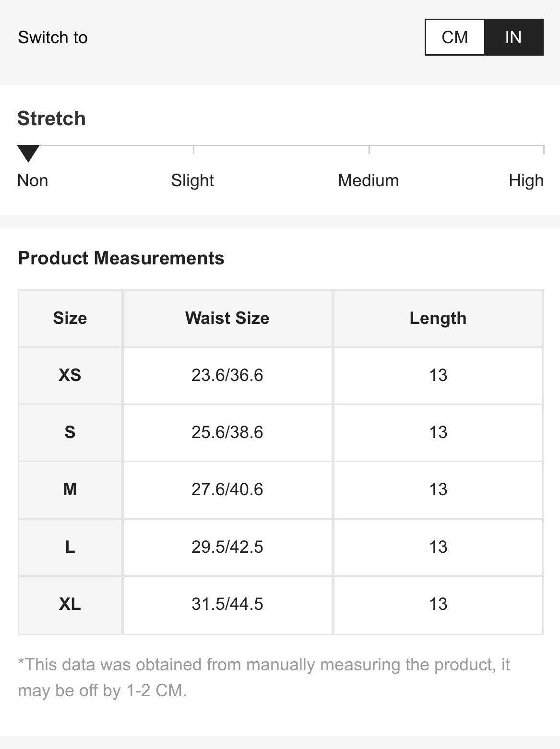Click the Waist Size column header
The image size is (560, 749).
[227, 318]
